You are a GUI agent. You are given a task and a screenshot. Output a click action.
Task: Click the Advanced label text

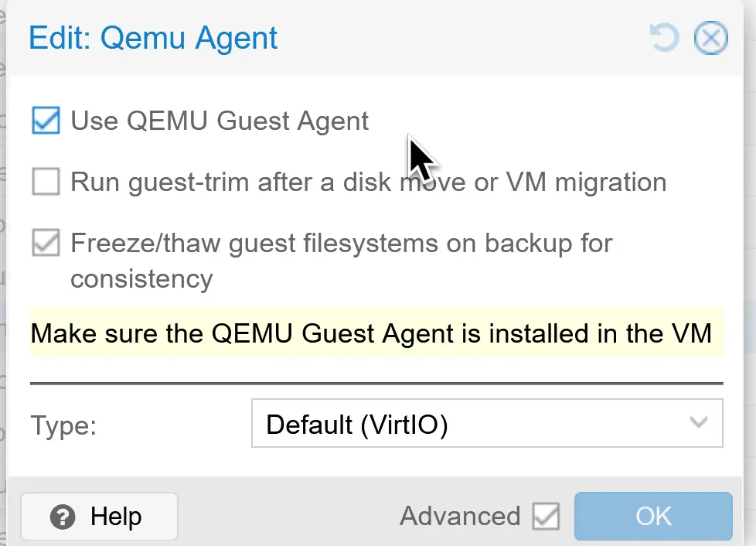[x=459, y=516]
